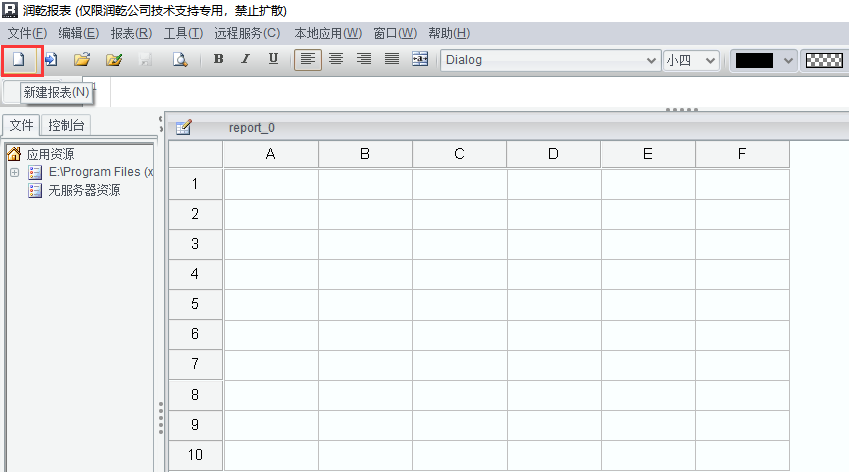Click the import report icon with blue arrow
Viewport: 849px width, 472px height.
tap(51, 60)
